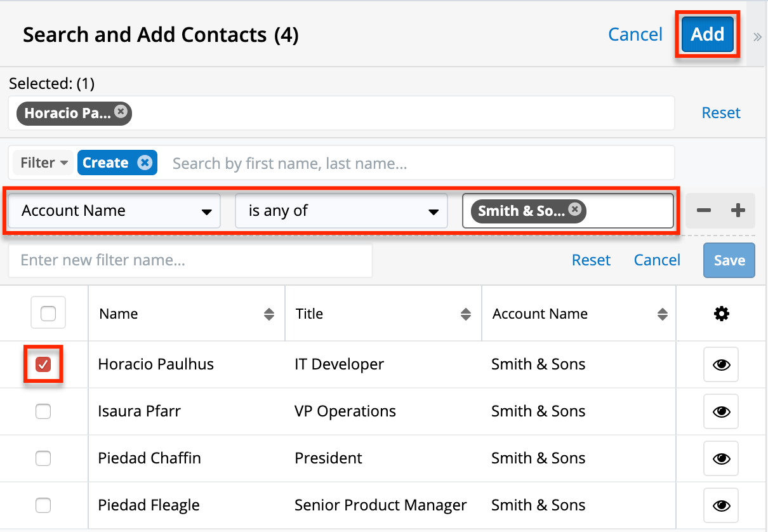Click the minus icon to remove filter row
768x532 pixels.
click(x=704, y=211)
